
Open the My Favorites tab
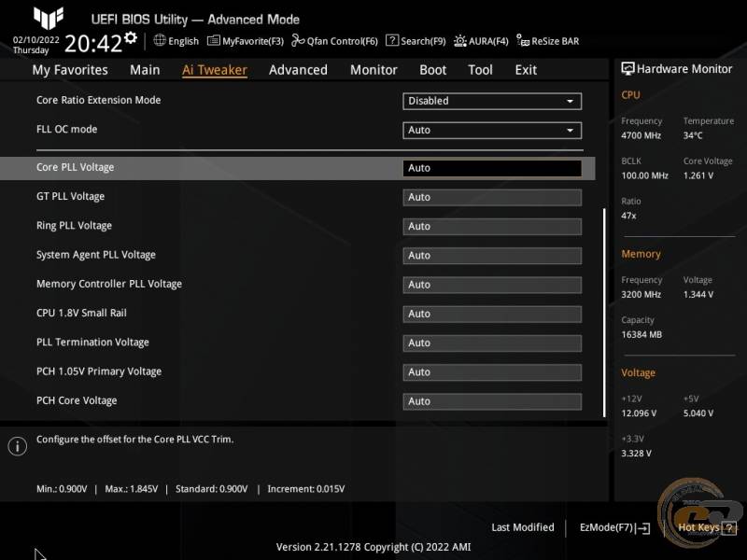(x=70, y=70)
